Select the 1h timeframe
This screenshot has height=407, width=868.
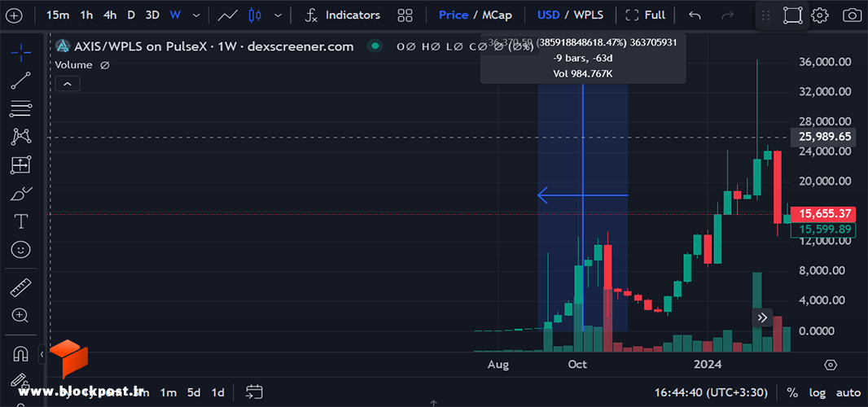point(86,15)
